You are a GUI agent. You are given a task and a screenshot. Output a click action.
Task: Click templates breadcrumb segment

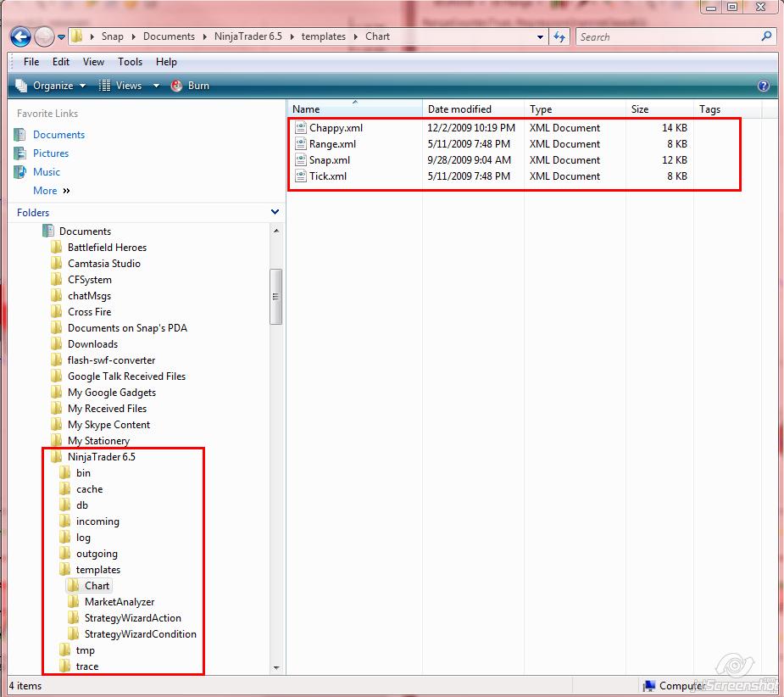[324, 36]
